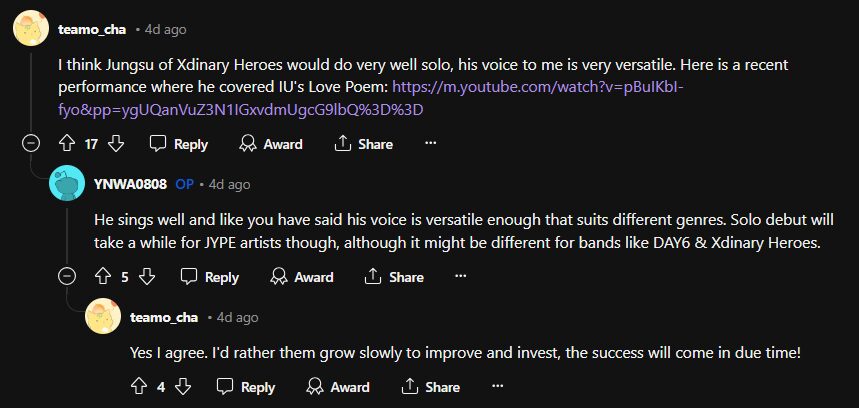Viewport: 859px width, 408px height.
Task: Upvote the "Yes I agree" reply
Action: tap(137, 387)
